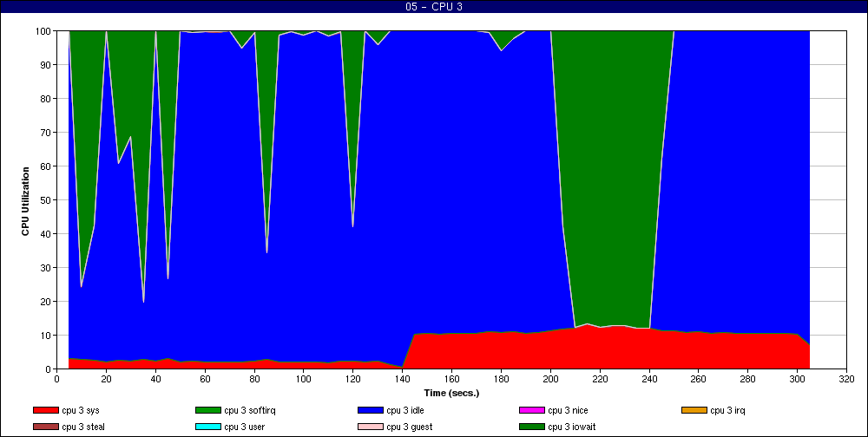Select the 'cpu 3 user' legend label
The height and width of the screenshot is (437, 868).
pos(245,427)
